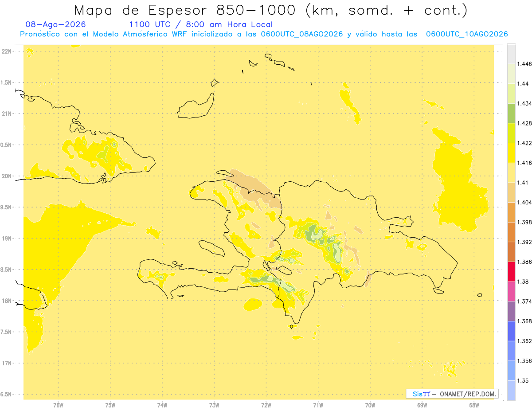Click the longitude label '70W'
Image resolution: width=532 pixels, height=411 pixels.
370,405
